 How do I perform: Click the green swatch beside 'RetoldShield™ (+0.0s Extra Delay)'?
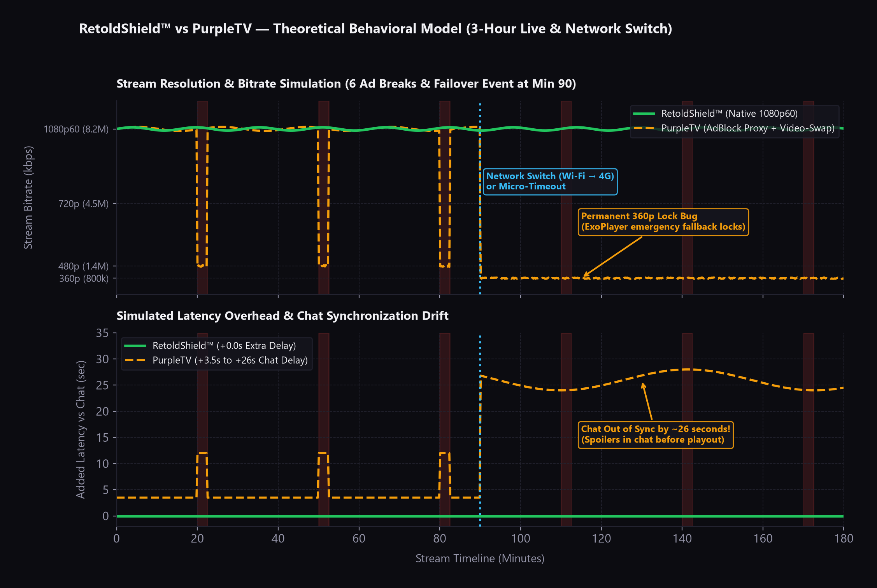[135, 346]
